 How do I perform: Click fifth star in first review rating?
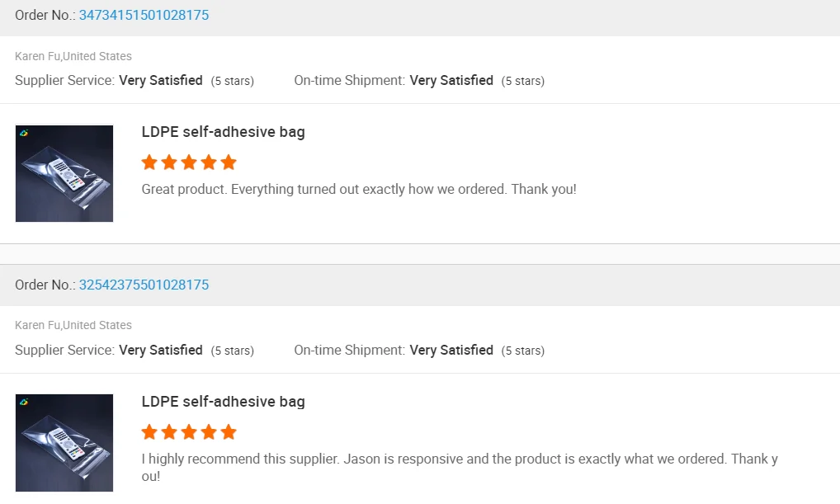coord(229,163)
